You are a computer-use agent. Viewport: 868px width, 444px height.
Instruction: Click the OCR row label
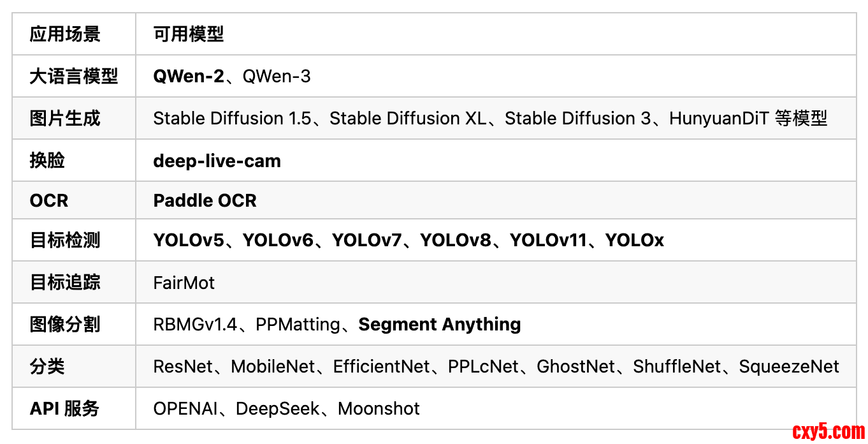click(49, 200)
